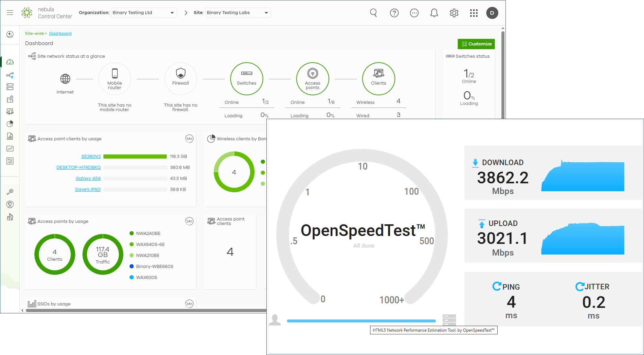Image resolution: width=644 pixels, height=355 pixels.
Task: Open the chat bubble more-options icon
Action: click(x=414, y=13)
